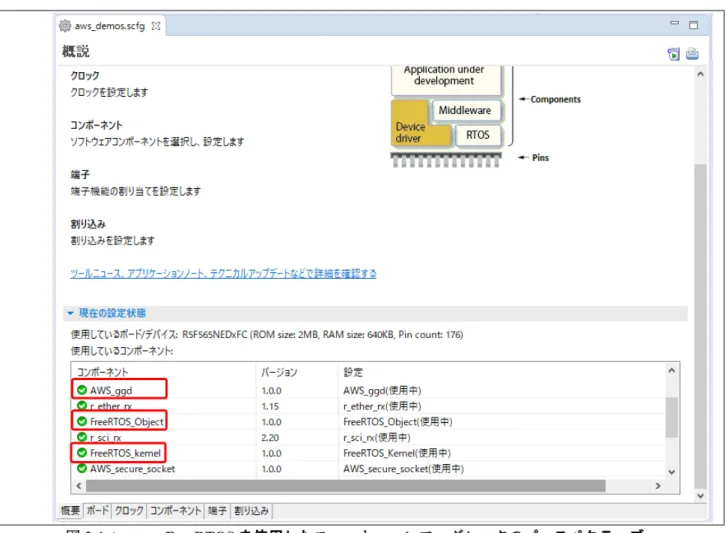Open the tool news and application notes link

(223, 274)
